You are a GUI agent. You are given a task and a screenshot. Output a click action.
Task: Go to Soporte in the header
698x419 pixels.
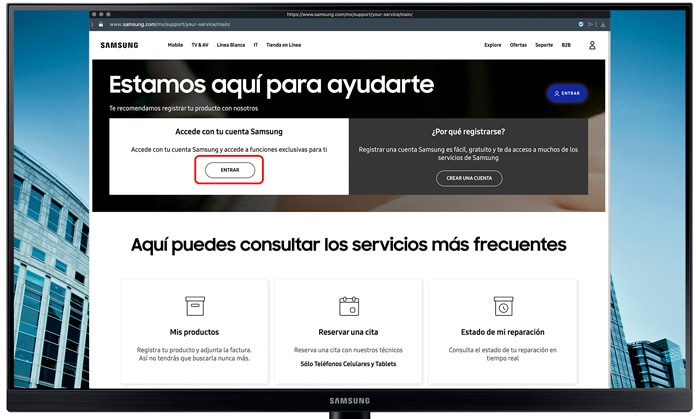tap(544, 45)
